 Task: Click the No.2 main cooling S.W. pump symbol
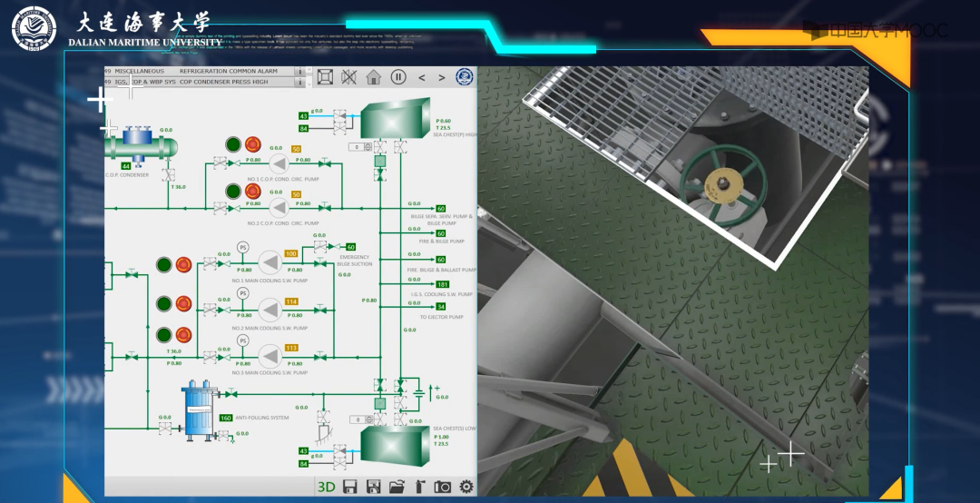coord(270,310)
